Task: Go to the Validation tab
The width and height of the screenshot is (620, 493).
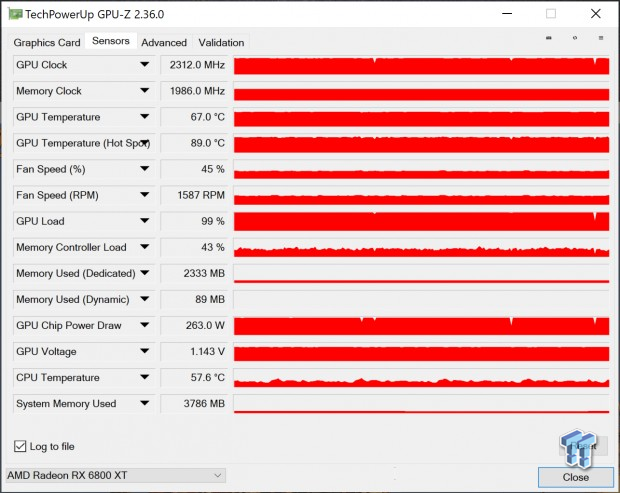Action: click(x=221, y=42)
